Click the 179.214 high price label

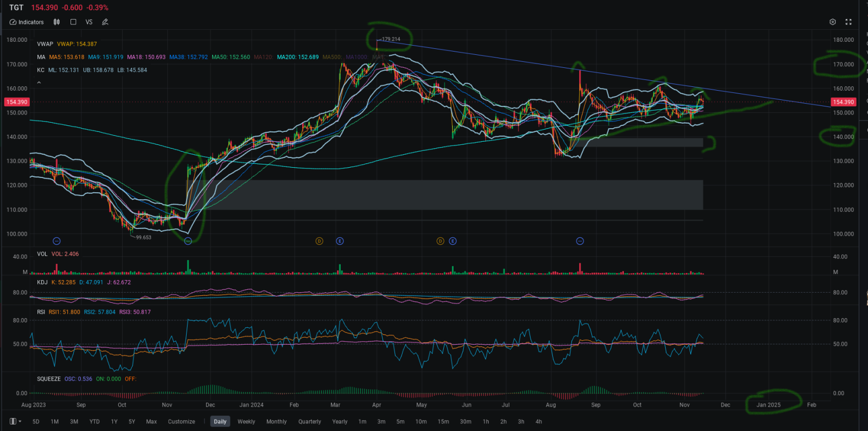tap(391, 39)
